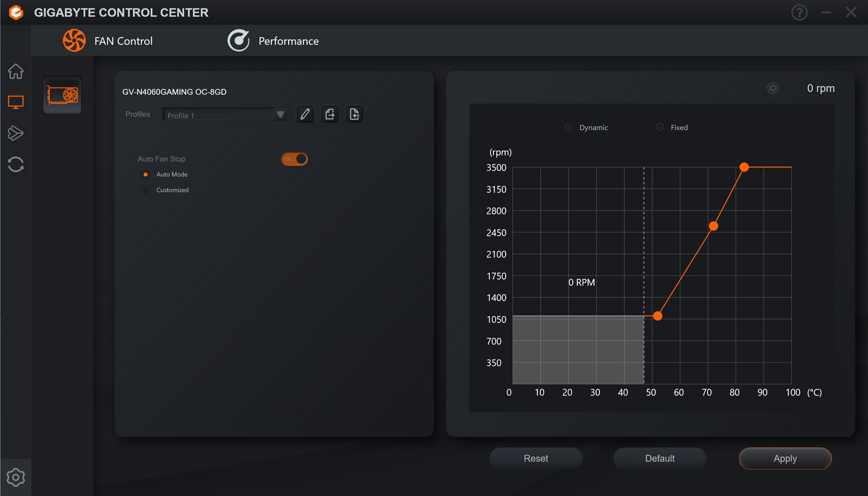Click the fan curve point near 2500 rpm
Screen dimensions: 868x496
[713, 226]
